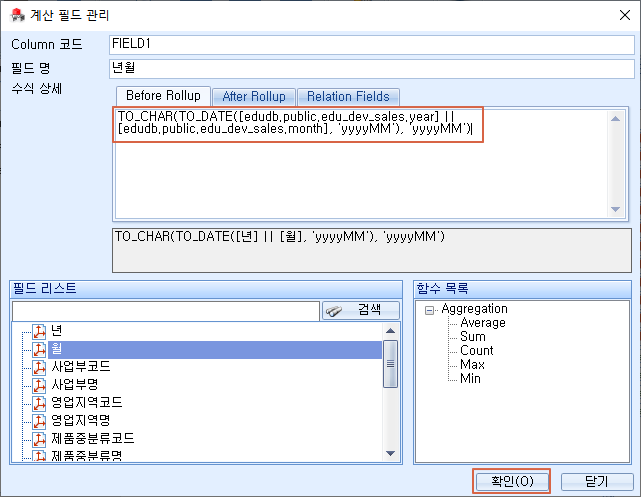Collapse the Aggregation function group
Viewport: 641px width, 497px height.
click(x=429, y=311)
